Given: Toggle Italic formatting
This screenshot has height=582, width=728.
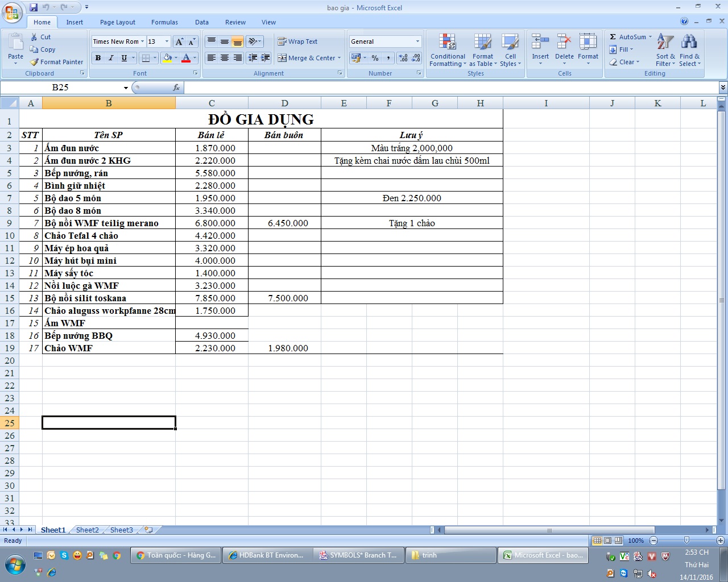Looking at the screenshot, I should [x=111, y=58].
